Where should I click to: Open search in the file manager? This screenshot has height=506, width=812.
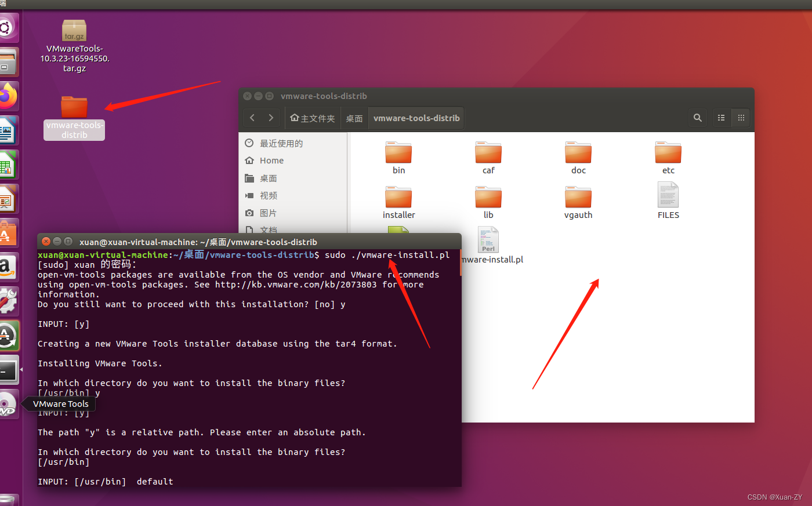(698, 118)
